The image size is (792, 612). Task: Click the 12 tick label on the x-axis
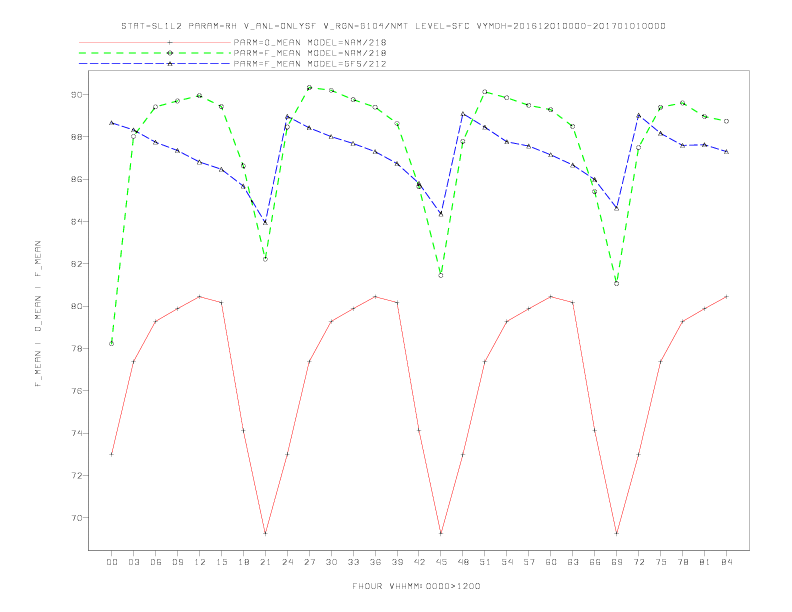(x=200, y=562)
